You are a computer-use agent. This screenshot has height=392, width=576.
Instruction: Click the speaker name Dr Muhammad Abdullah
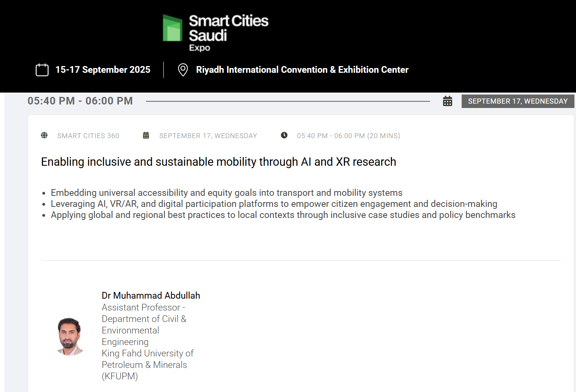(151, 295)
